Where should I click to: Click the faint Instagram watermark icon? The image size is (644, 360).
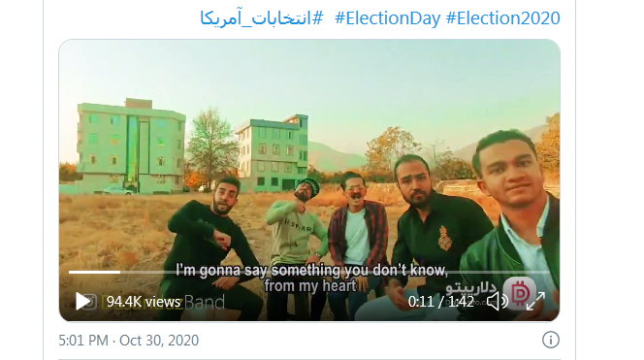(91, 302)
